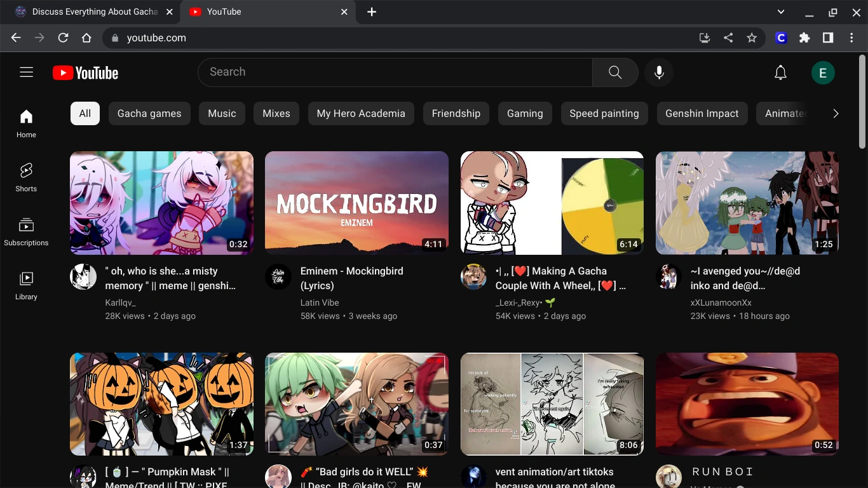
Task: Click the search magnifier icon
Action: tap(614, 72)
